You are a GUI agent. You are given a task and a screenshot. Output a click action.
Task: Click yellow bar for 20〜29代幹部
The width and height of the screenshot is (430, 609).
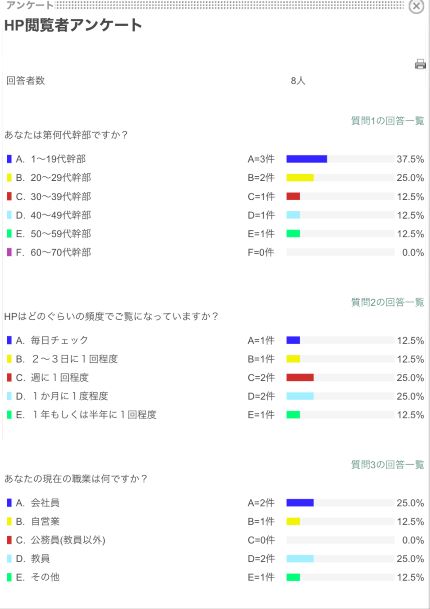pos(300,177)
